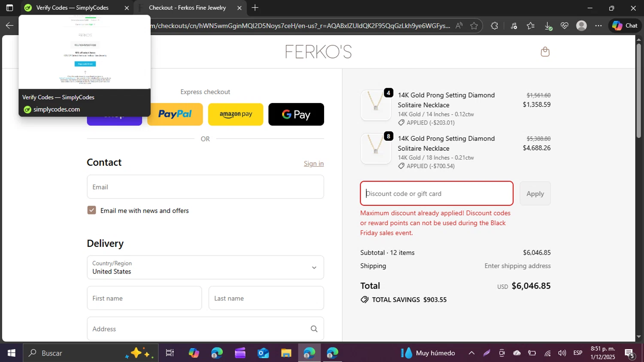This screenshot has width=644, height=362.
Task: Close the Verify Codes — SimplyCodes tab
Action: coord(127,8)
